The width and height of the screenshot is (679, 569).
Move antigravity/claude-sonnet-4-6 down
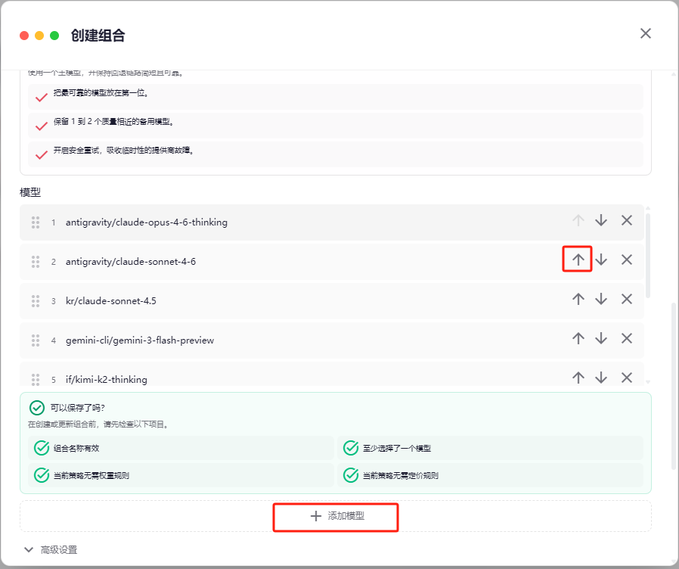pyautogui.click(x=601, y=260)
